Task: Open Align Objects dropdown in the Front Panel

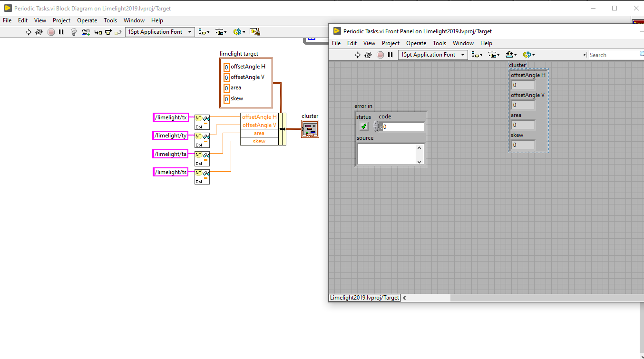Action: point(477,55)
